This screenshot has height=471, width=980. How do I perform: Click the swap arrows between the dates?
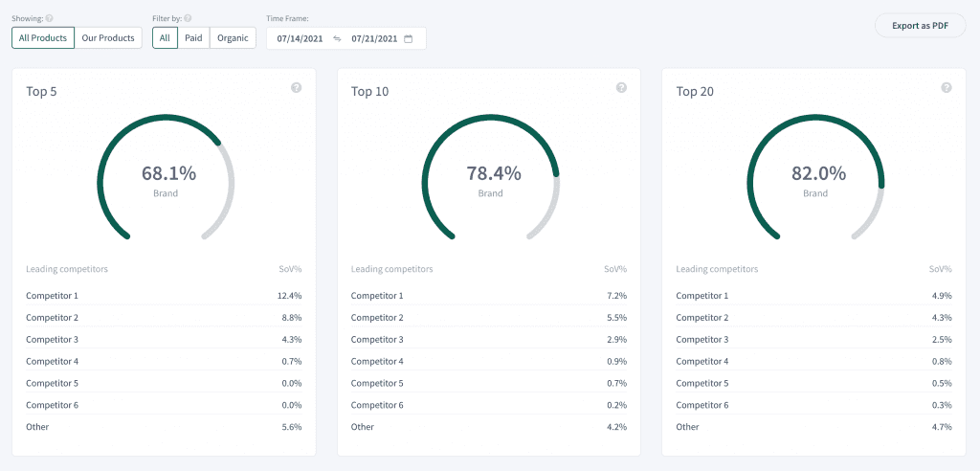[337, 38]
